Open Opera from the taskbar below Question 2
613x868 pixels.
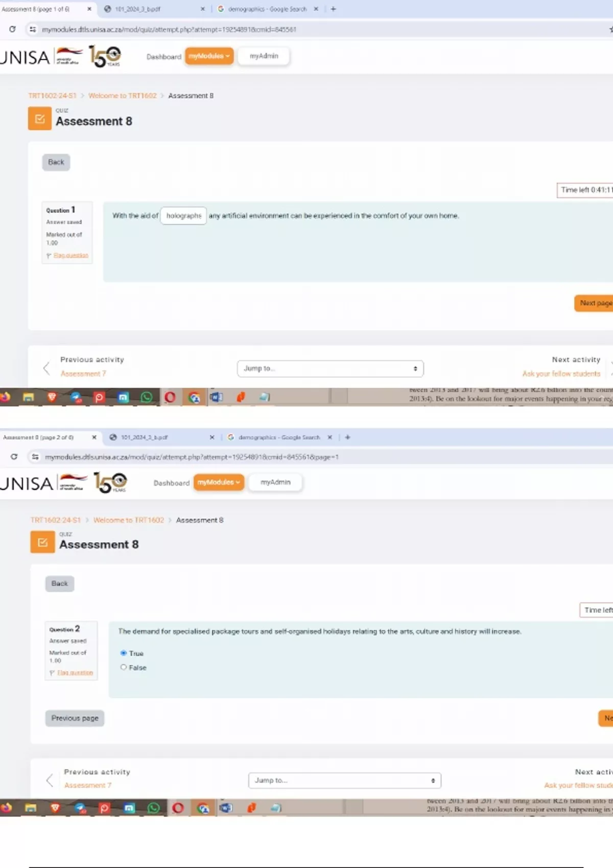178,808
